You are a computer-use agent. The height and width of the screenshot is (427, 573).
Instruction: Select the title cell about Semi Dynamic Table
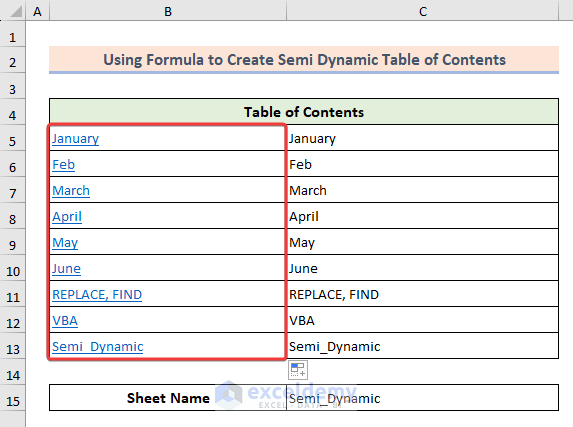pyautogui.click(x=304, y=60)
